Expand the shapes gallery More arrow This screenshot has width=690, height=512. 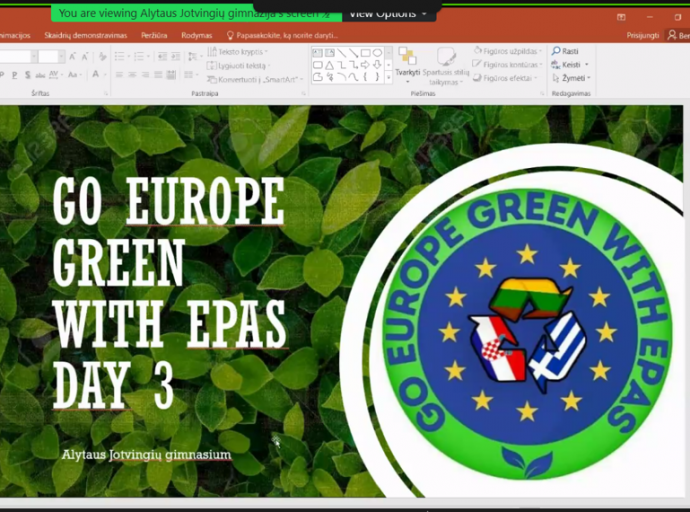click(389, 77)
